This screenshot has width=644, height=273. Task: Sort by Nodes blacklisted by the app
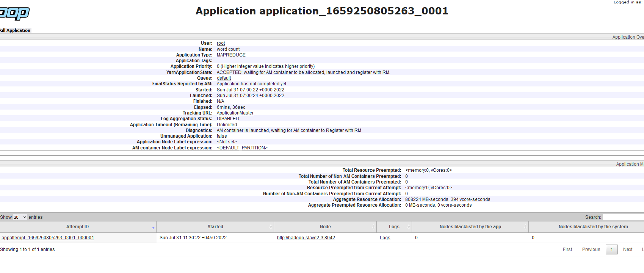[x=470, y=227]
